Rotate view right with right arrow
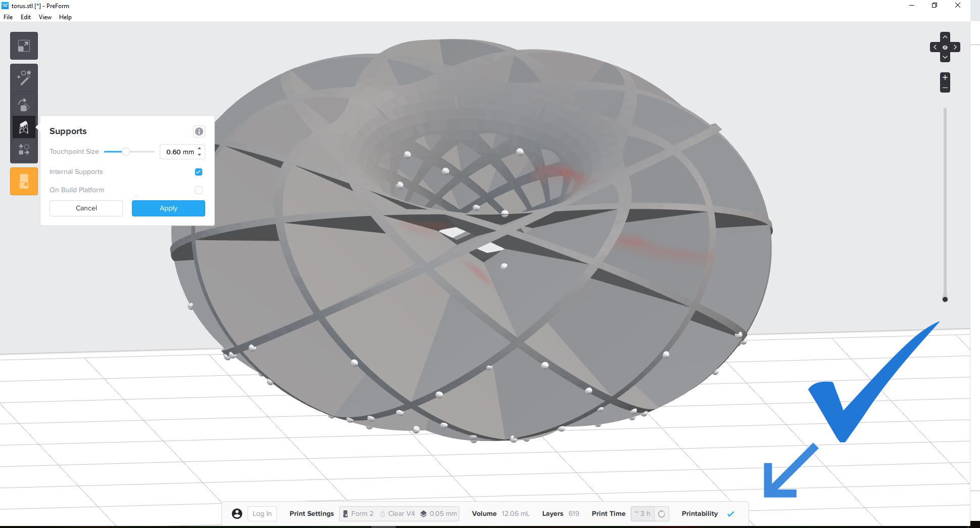The image size is (980, 528). (x=955, y=47)
